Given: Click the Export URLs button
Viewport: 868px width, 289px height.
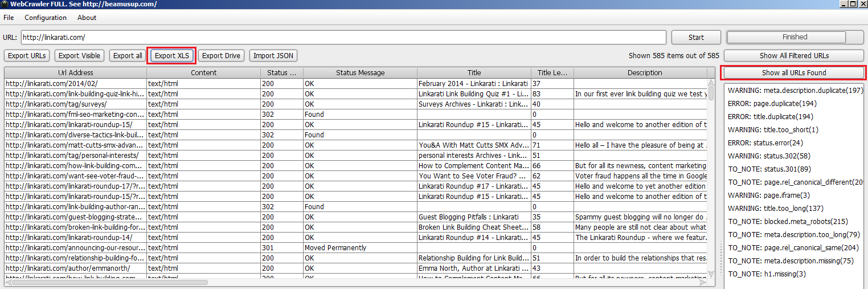Looking at the screenshot, I should pyautogui.click(x=27, y=56).
